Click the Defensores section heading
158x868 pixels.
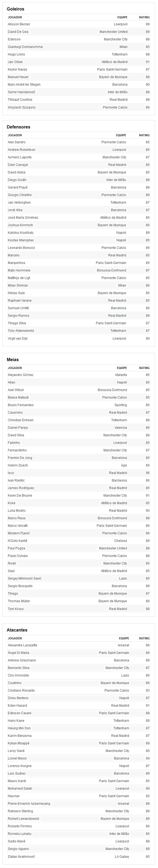[x=19, y=127]
